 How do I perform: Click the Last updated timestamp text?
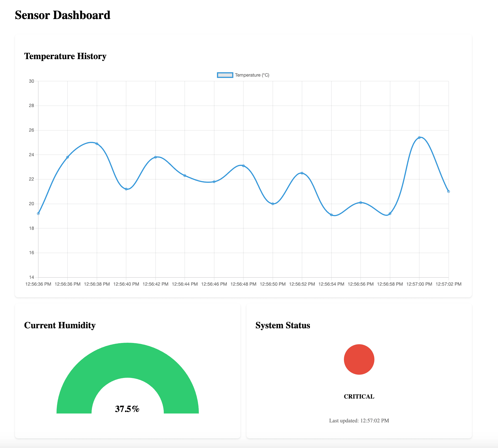pyautogui.click(x=359, y=420)
